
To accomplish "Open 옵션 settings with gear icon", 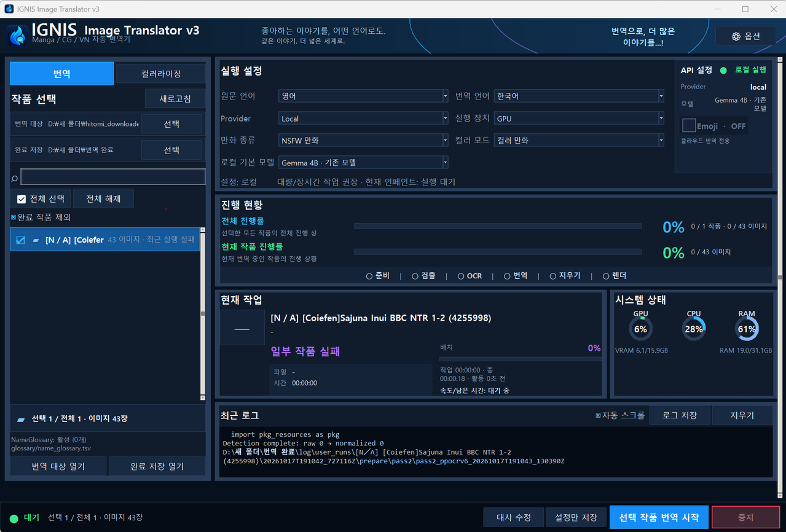I will [x=745, y=36].
